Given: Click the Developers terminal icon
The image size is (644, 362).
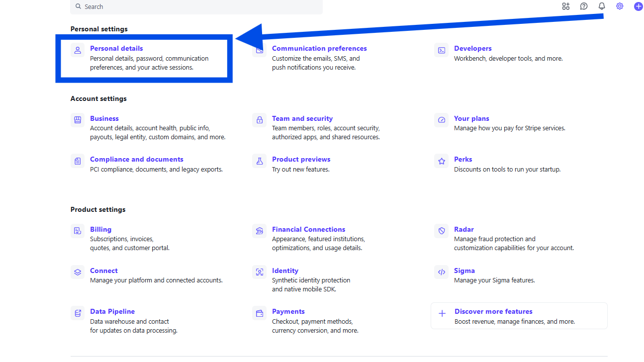Looking at the screenshot, I should click(441, 50).
